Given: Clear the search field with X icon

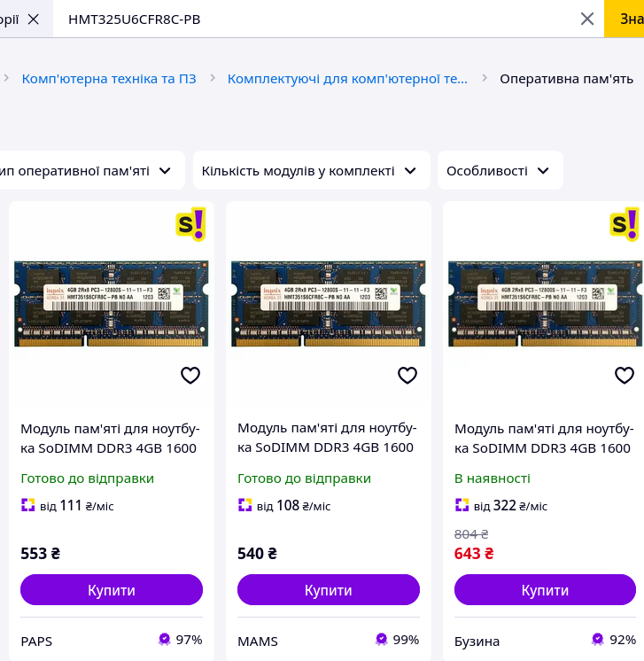Looking at the screenshot, I should tap(587, 19).
